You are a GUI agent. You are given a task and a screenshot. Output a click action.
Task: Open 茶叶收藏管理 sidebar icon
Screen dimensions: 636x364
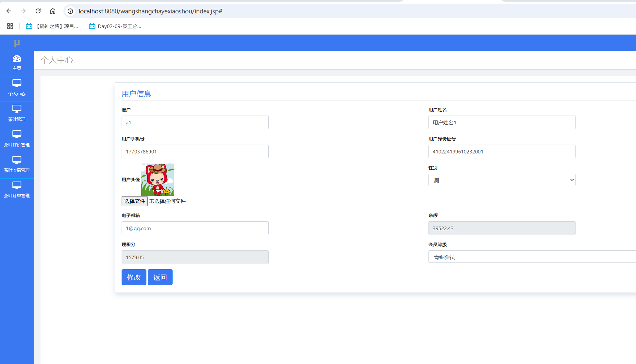pyautogui.click(x=17, y=160)
